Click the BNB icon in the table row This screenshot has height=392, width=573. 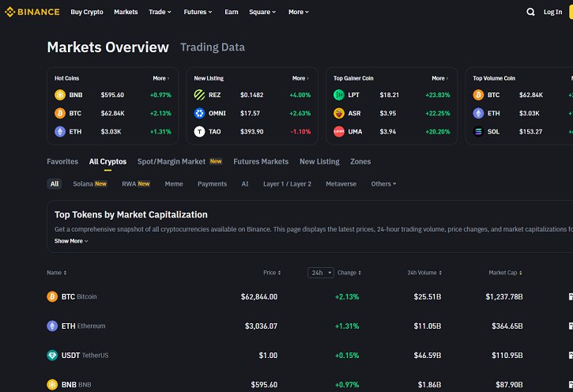pyautogui.click(x=52, y=384)
